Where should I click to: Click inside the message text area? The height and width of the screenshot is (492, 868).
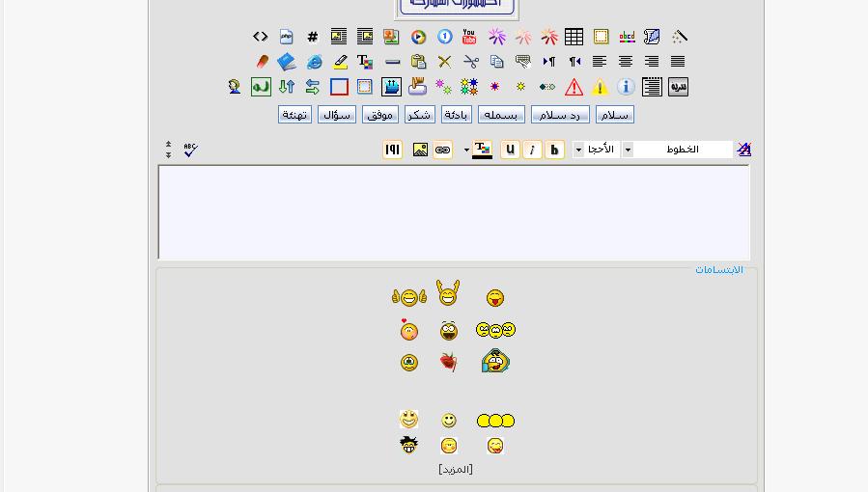click(x=454, y=212)
